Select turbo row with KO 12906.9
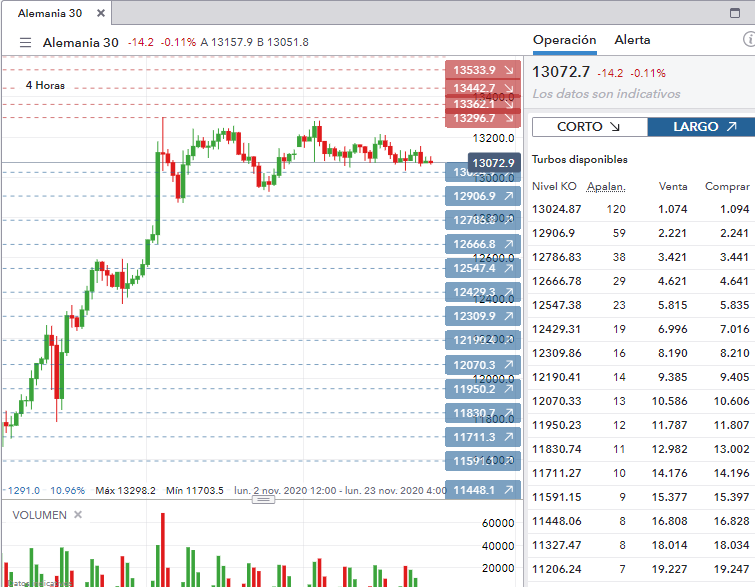This screenshot has height=587, width=755. pyautogui.click(x=641, y=234)
